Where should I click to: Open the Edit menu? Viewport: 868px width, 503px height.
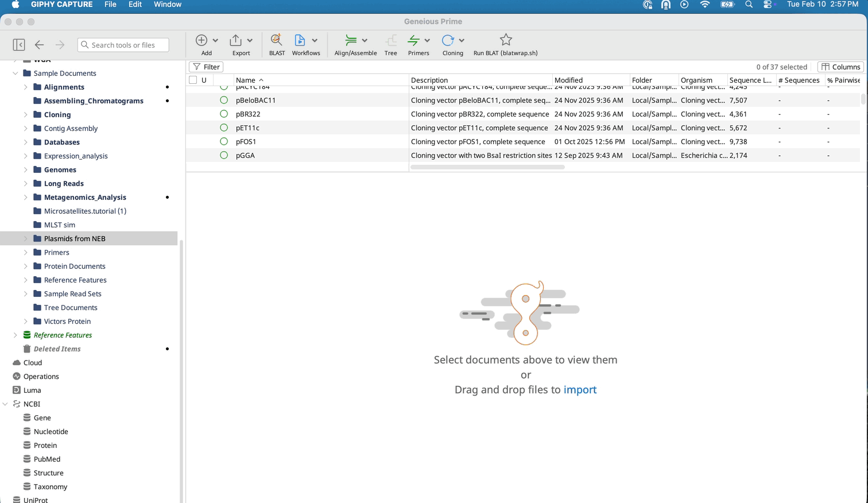(135, 5)
